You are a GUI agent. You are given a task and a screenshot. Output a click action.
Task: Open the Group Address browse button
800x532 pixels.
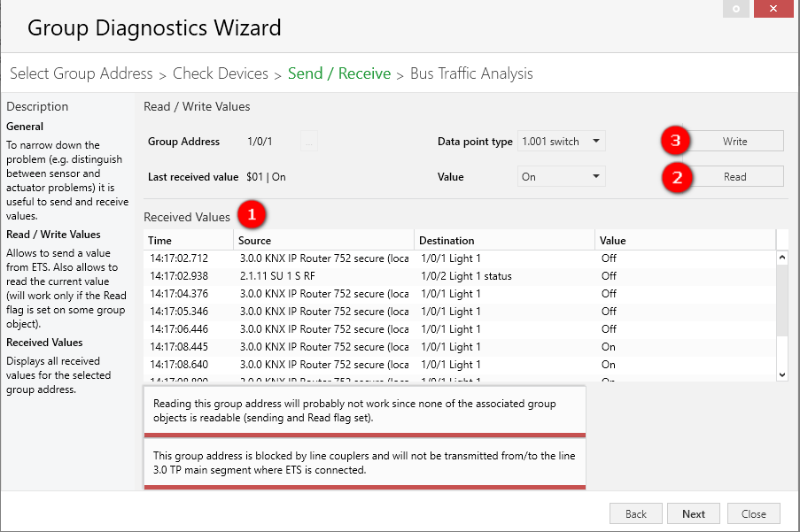coord(308,142)
